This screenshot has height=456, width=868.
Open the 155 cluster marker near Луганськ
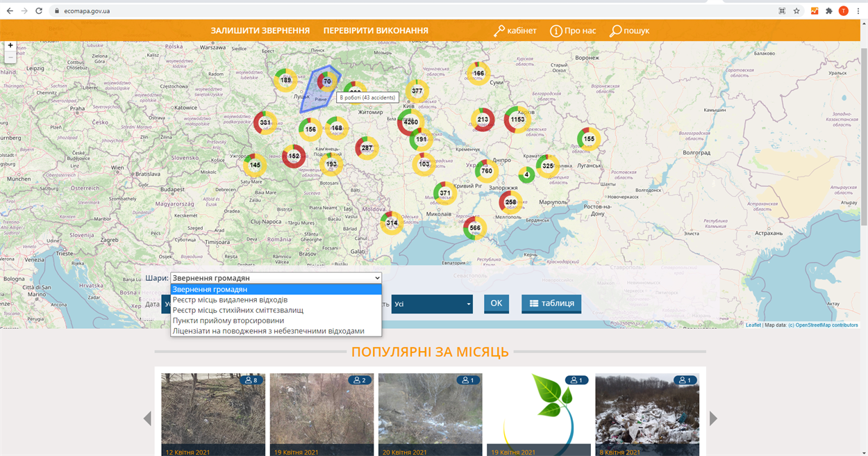[589, 139]
